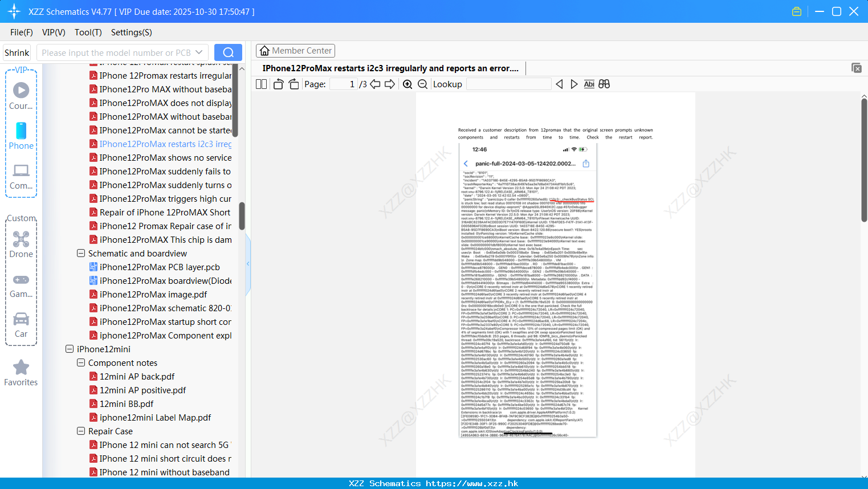Click the tree list vertical scrollbar
This screenshot has height=489, width=868.
[x=242, y=215]
